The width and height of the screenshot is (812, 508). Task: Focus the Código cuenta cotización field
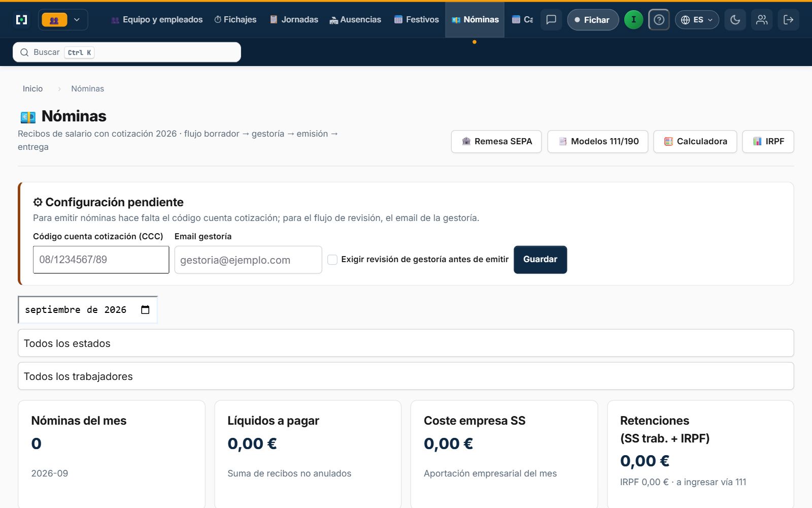(x=101, y=260)
